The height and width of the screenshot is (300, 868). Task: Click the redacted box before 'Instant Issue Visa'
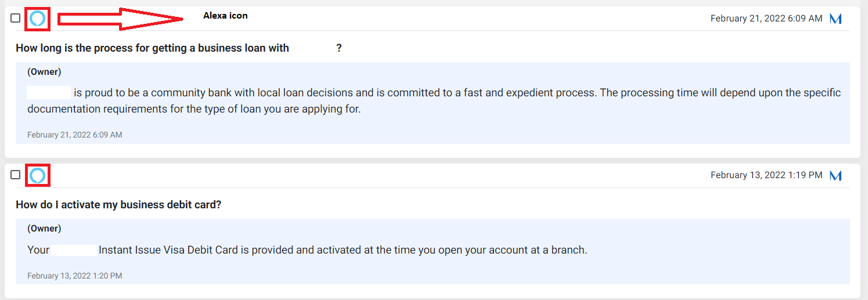[74, 251]
